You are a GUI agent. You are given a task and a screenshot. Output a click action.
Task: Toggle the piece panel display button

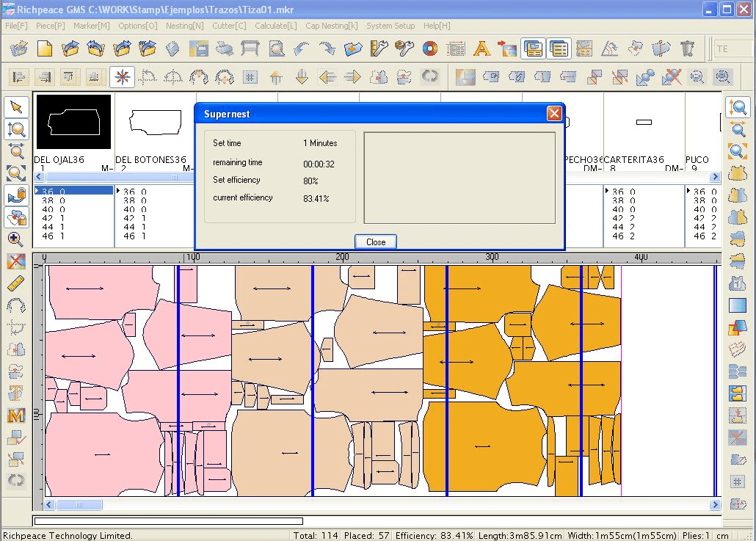pyautogui.click(x=533, y=49)
